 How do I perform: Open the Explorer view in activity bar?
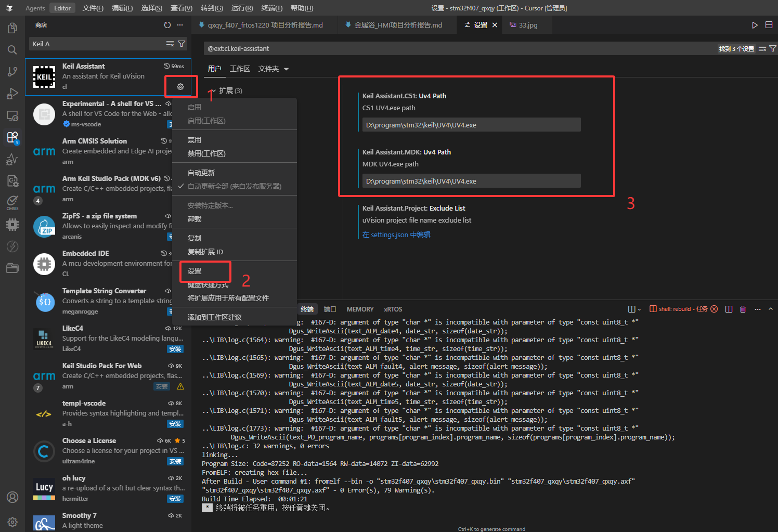12,28
